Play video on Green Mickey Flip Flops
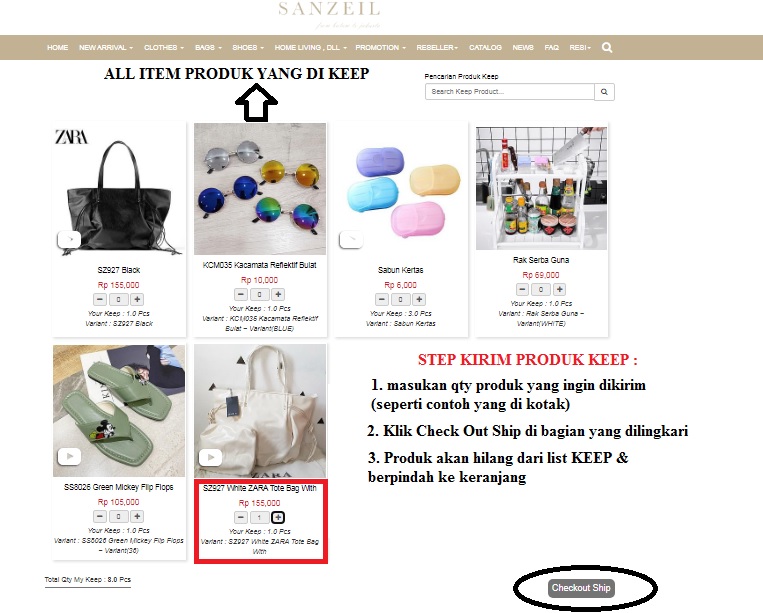Viewport: 763px width, 613px height. click(70, 456)
